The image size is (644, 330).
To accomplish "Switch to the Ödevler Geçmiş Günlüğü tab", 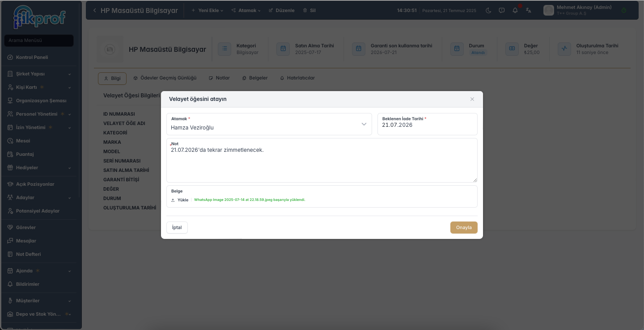I will (x=165, y=78).
